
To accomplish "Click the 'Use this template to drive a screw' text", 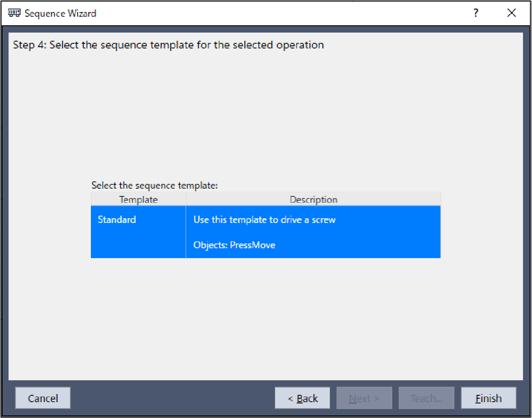I will pos(264,220).
